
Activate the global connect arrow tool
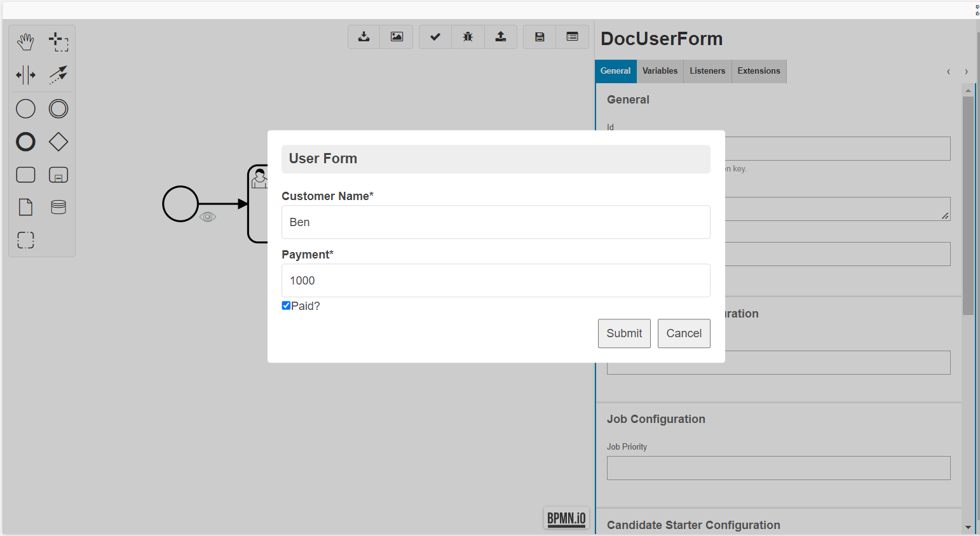[58, 75]
